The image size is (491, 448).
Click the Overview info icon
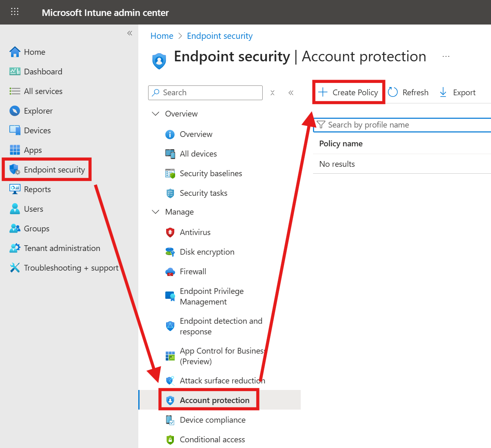tap(170, 134)
